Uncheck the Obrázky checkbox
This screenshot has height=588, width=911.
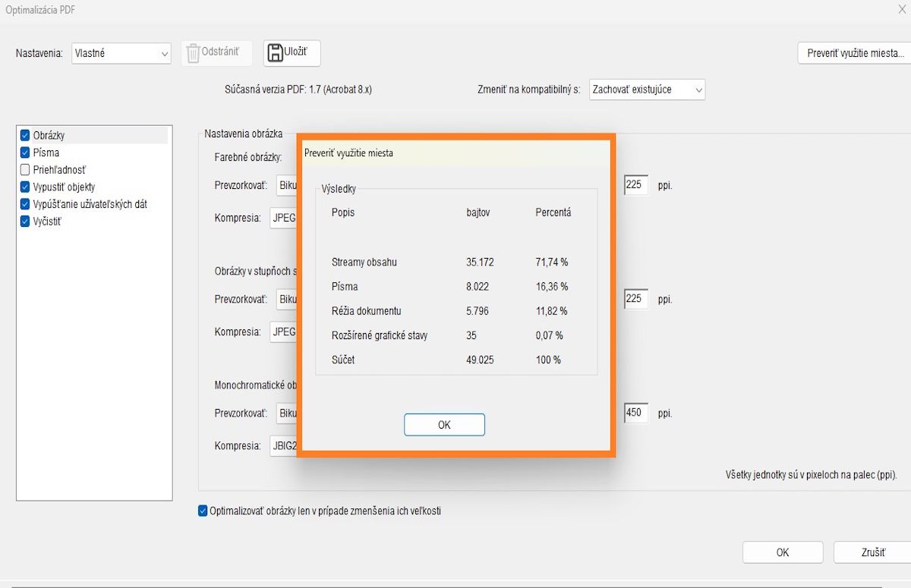click(27, 135)
